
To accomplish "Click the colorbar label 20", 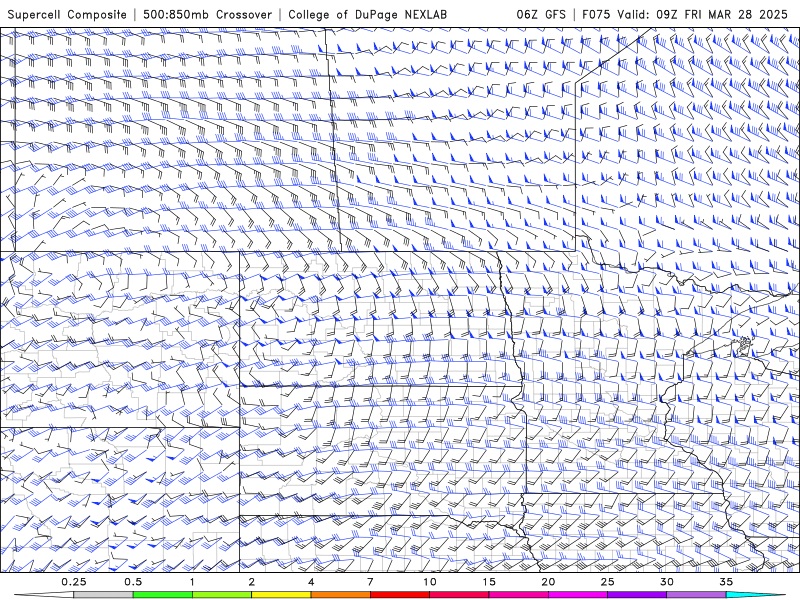I will 548,582.
